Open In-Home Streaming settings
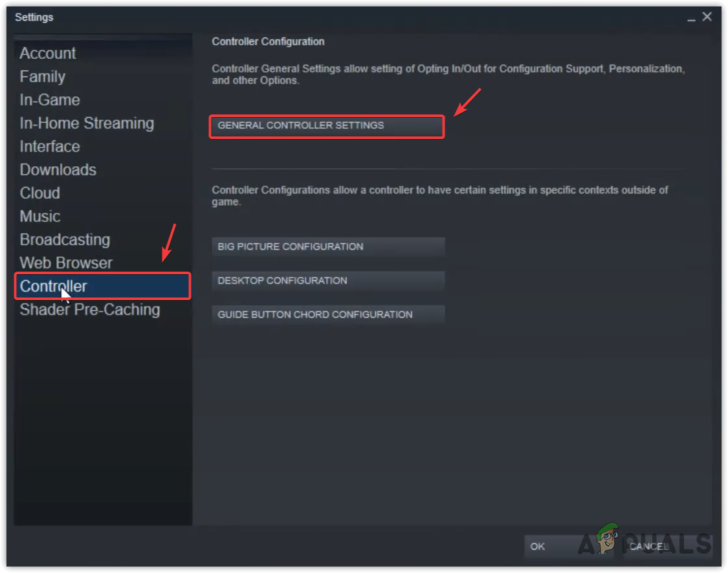 point(103,124)
